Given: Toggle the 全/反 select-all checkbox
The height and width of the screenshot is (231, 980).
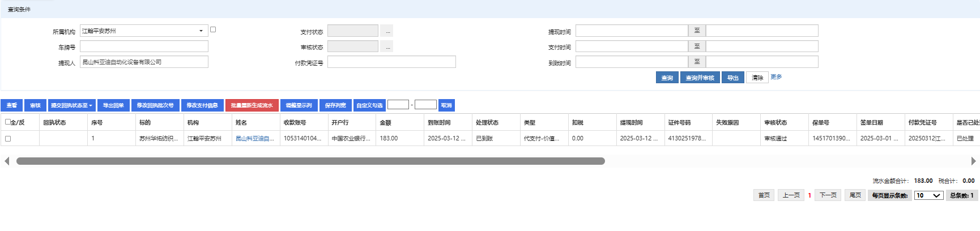Looking at the screenshot, I should click(8, 122).
